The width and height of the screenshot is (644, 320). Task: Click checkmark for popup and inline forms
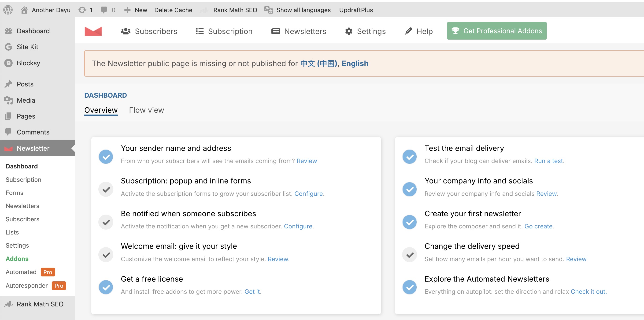point(106,190)
